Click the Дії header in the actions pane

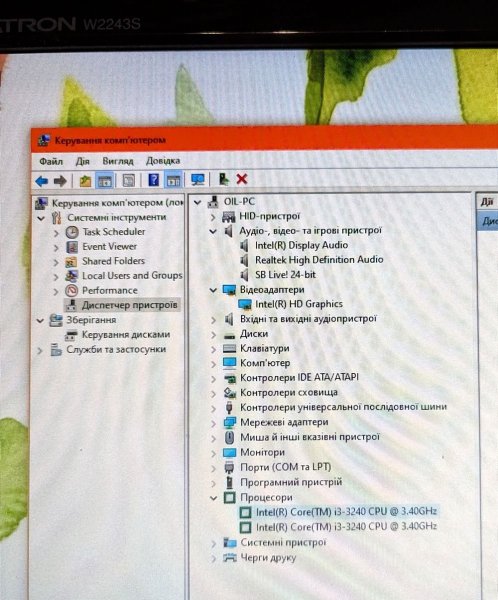[x=487, y=202]
